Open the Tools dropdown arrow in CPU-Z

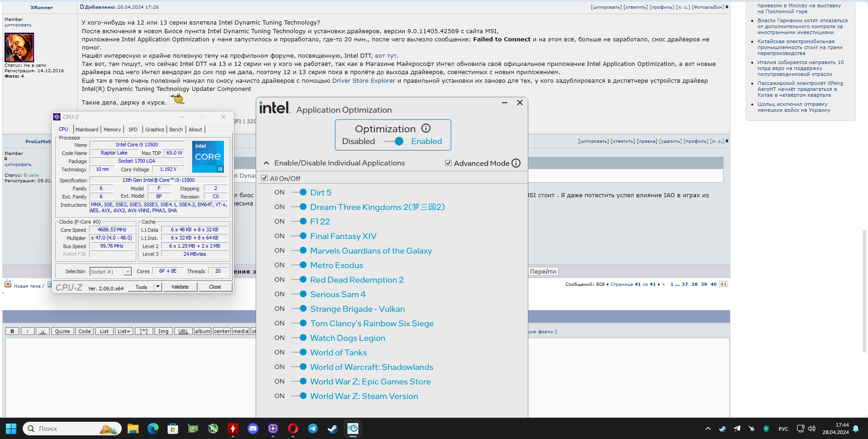point(158,287)
